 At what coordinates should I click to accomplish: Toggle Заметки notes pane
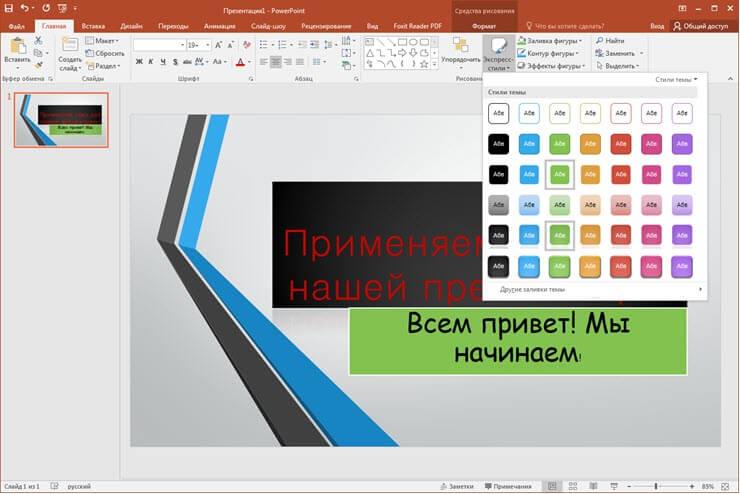[x=456, y=486]
